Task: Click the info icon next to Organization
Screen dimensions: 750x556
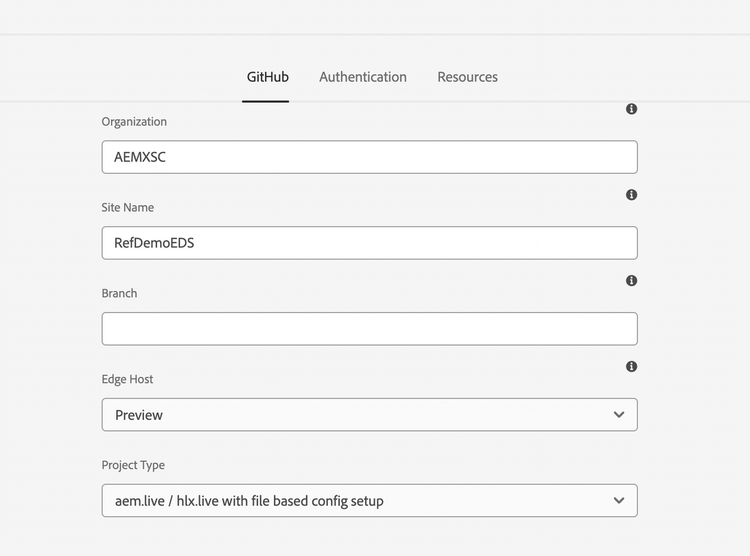Action: (631, 109)
